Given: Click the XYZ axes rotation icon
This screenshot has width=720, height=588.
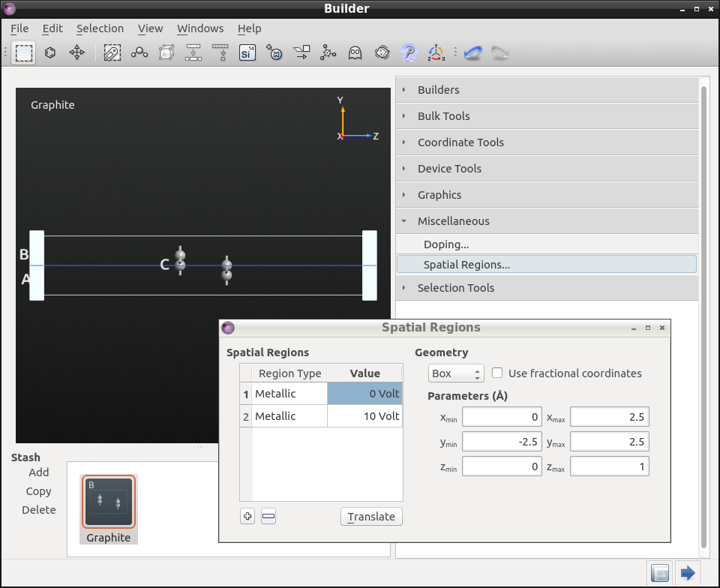Looking at the screenshot, I should [436, 53].
